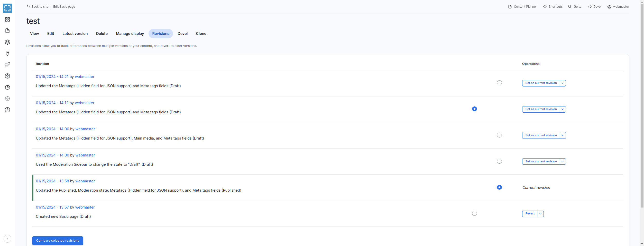Screen dimensions: 644x246
Task: Open the Shortcuts toolbar menu
Action: pos(553,7)
